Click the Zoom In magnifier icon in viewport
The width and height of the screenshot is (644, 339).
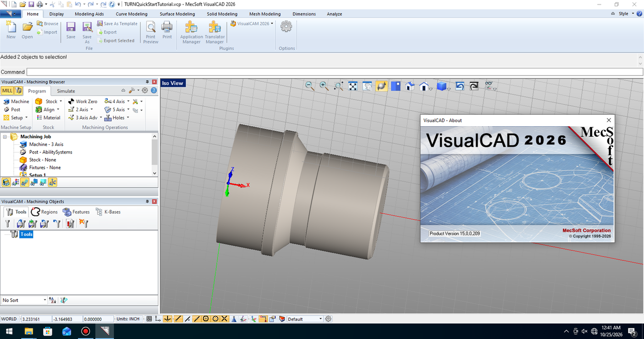point(324,86)
